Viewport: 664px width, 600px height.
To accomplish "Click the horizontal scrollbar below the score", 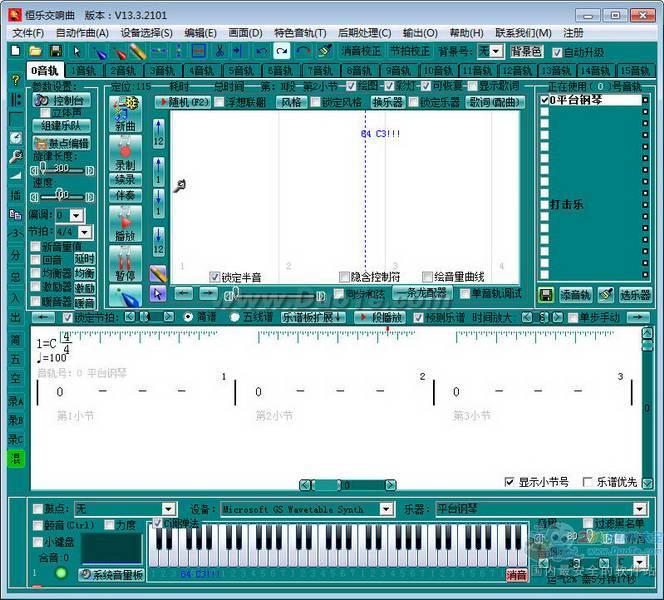I will pos(348,485).
